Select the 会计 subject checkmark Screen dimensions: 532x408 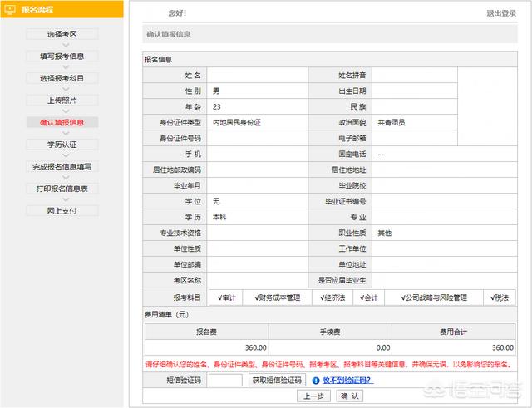[368, 297]
